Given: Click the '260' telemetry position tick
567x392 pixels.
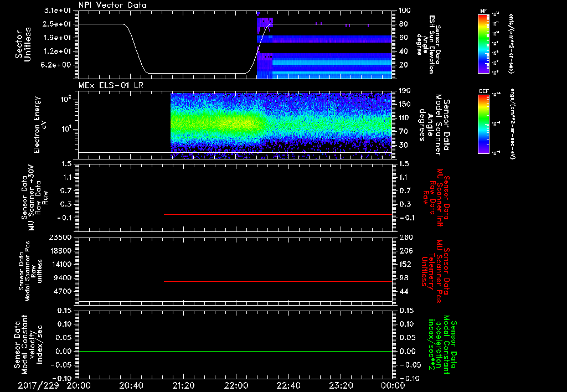Looking at the screenshot, I should [405, 237].
